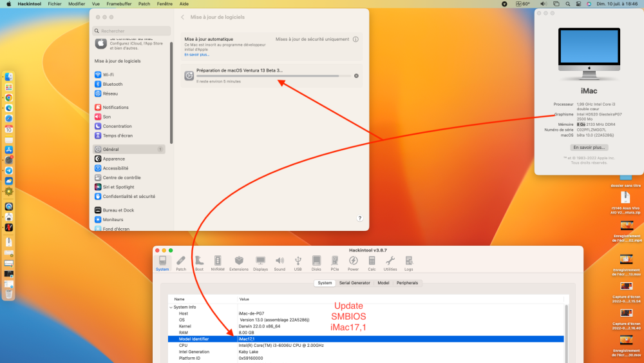Open the Fichier menu
The height and width of the screenshot is (363, 644).
click(55, 4)
